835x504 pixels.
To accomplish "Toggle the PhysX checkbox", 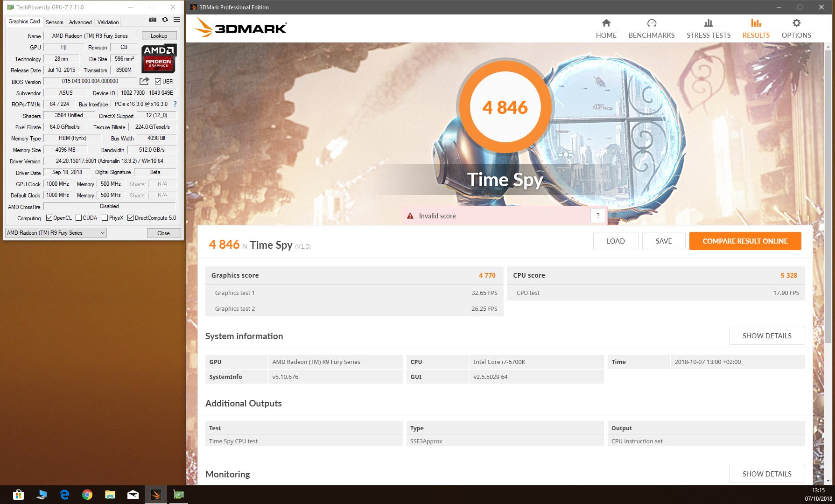I will pyautogui.click(x=105, y=218).
